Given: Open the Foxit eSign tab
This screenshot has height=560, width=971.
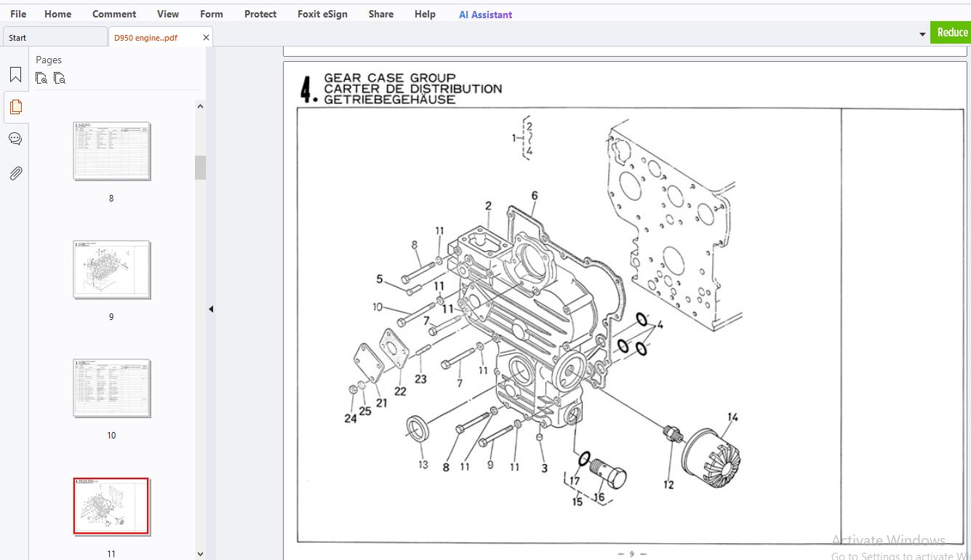Looking at the screenshot, I should (x=323, y=14).
